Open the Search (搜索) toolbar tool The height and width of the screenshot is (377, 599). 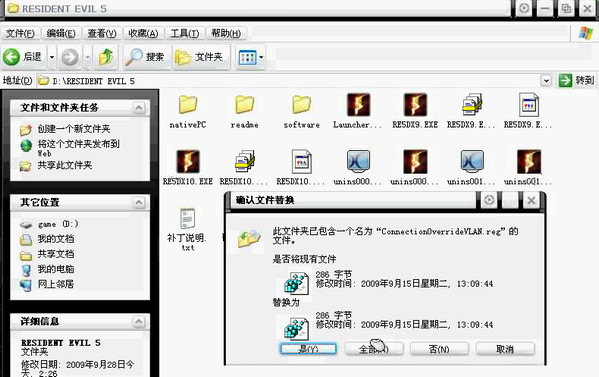(x=145, y=57)
